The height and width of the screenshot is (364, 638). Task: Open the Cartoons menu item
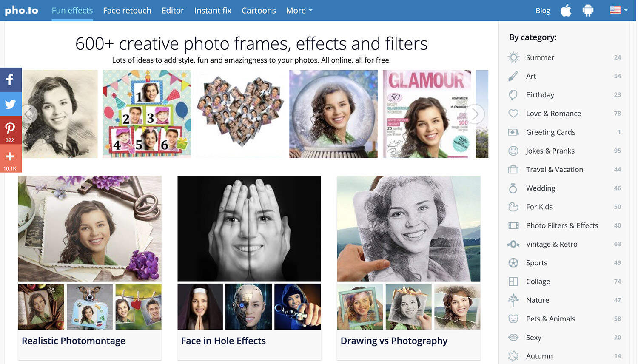[259, 10]
